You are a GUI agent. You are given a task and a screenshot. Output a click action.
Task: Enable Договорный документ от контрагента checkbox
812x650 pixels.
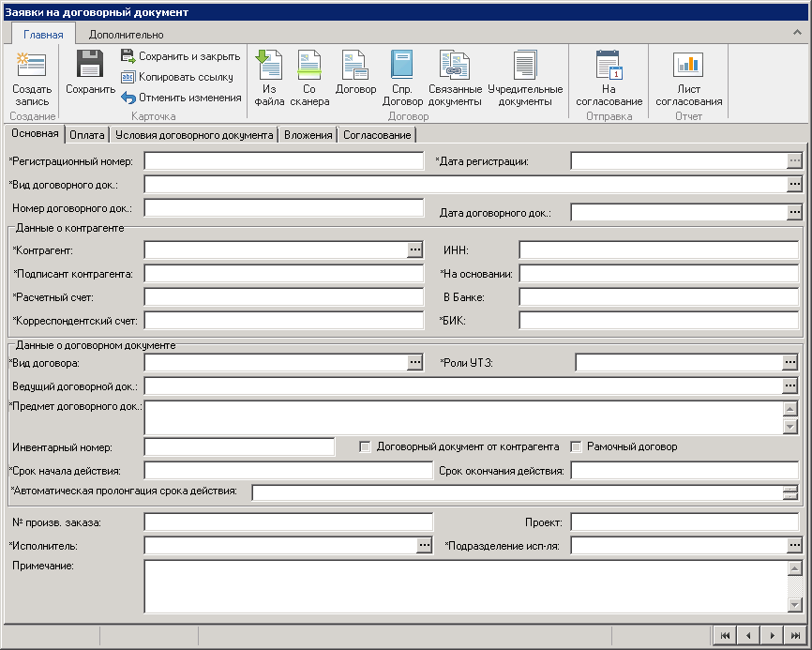click(x=366, y=447)
